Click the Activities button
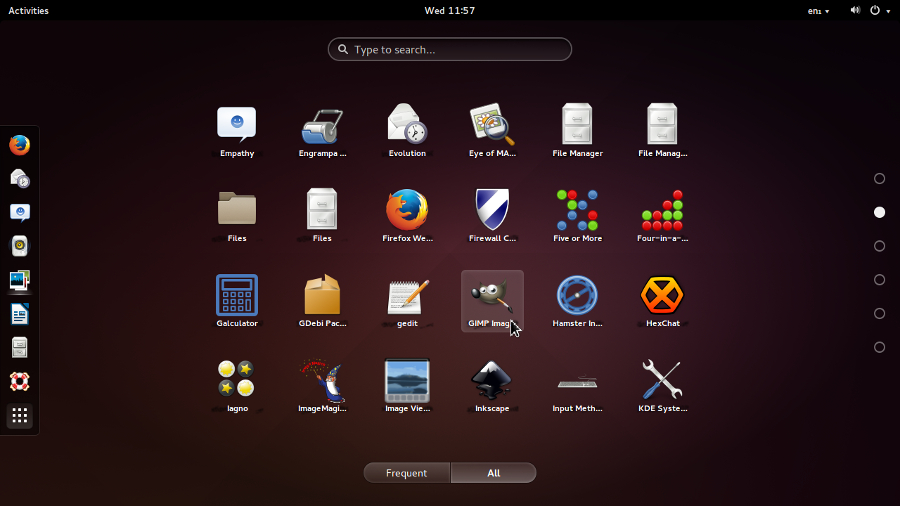 click(28, 10)
